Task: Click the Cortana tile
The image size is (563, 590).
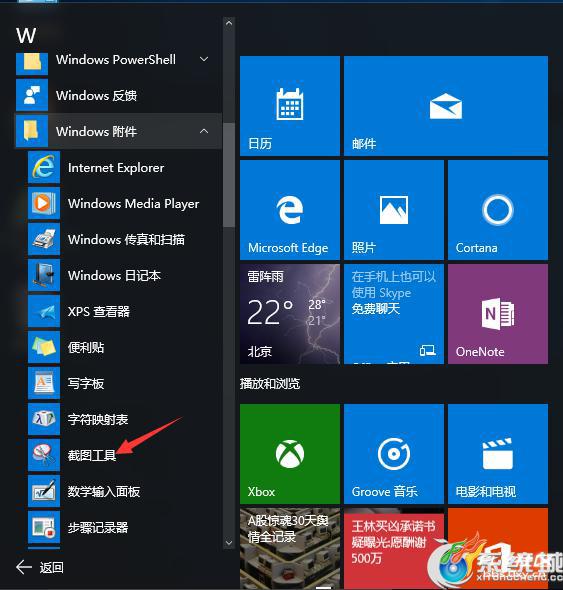Action: 498,210
